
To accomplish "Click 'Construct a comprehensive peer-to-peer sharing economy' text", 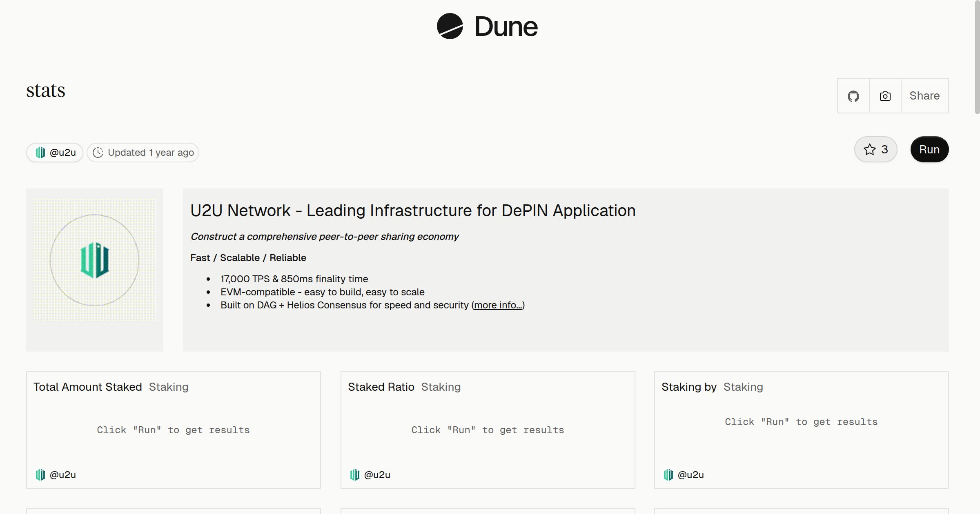I will tap(325, 237).
